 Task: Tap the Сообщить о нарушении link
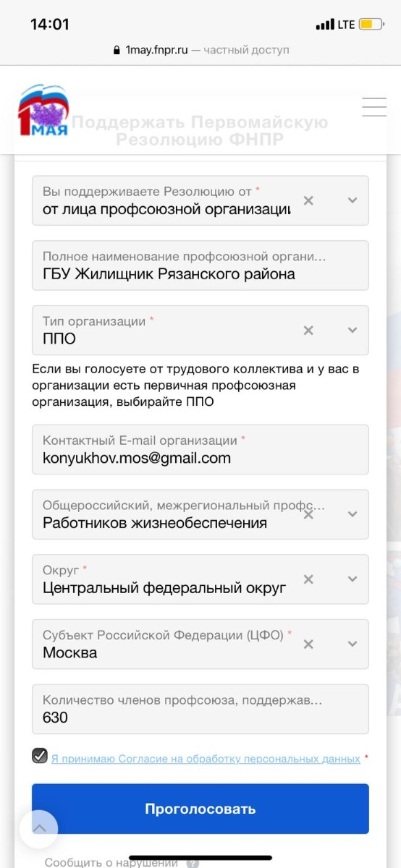pyautogui.click(x=111, y=862)
